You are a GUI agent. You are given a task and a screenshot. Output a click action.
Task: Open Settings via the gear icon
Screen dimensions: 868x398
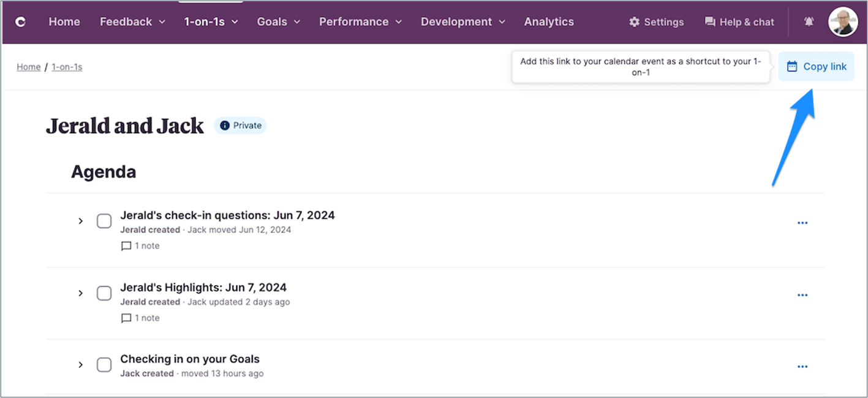[x=656, y=22]
